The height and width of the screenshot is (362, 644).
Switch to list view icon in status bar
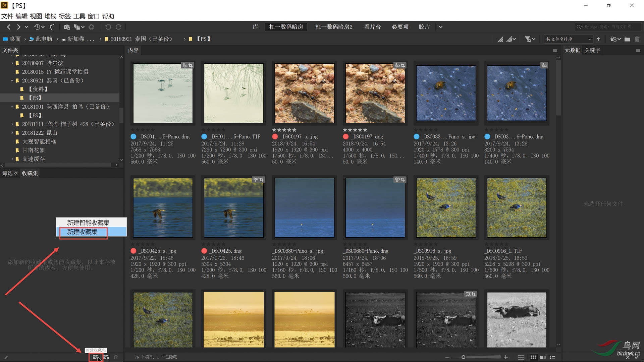coord(552,357)
